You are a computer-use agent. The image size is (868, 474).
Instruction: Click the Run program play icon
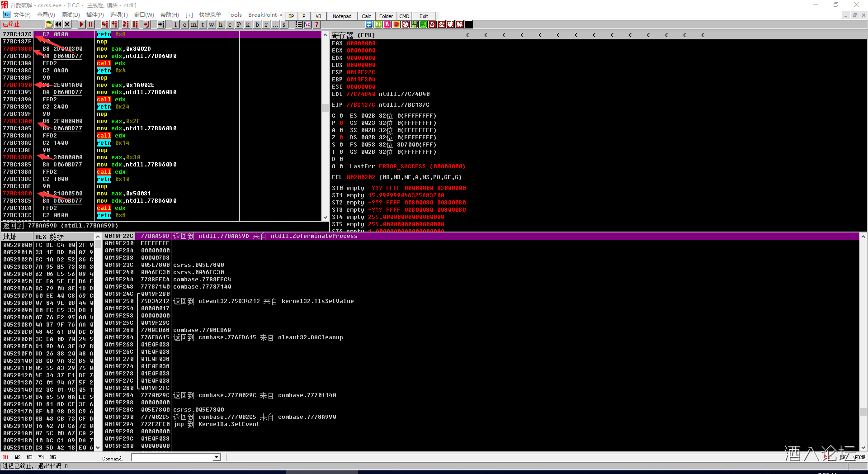(81, 24)
